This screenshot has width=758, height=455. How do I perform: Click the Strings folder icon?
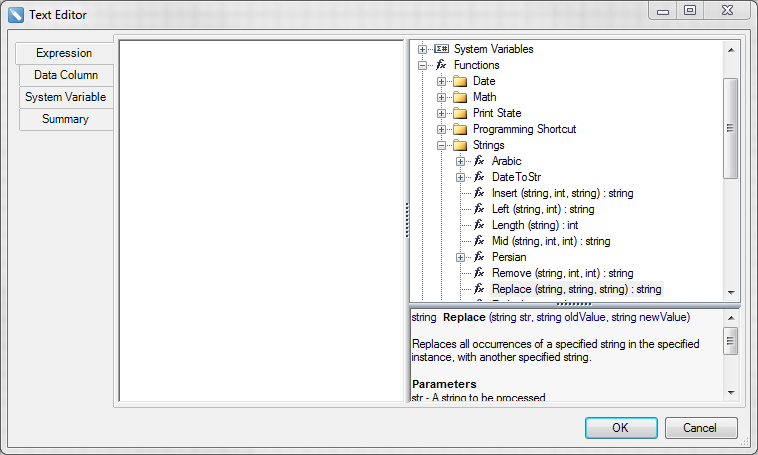pos(460,145)
